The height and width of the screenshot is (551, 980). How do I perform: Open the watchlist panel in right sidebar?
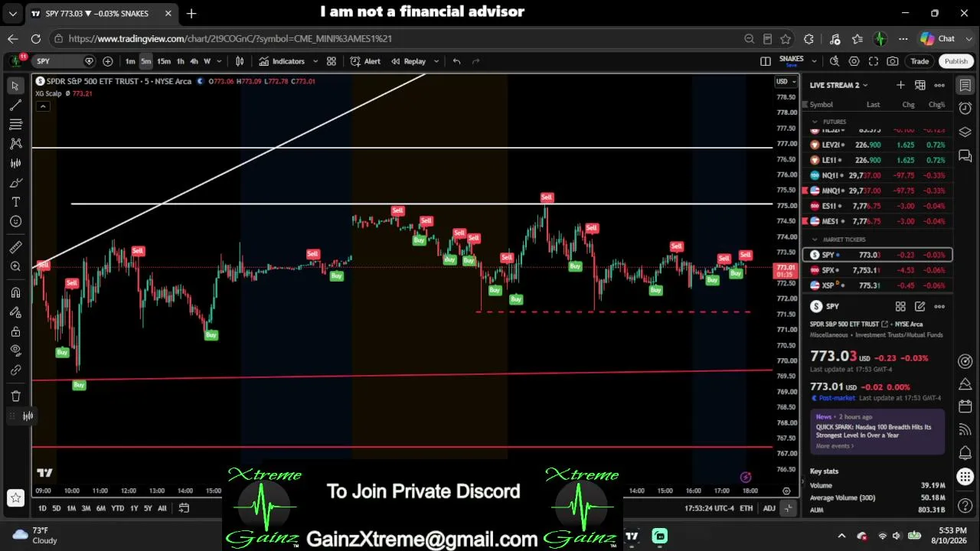tap(965, 86)
